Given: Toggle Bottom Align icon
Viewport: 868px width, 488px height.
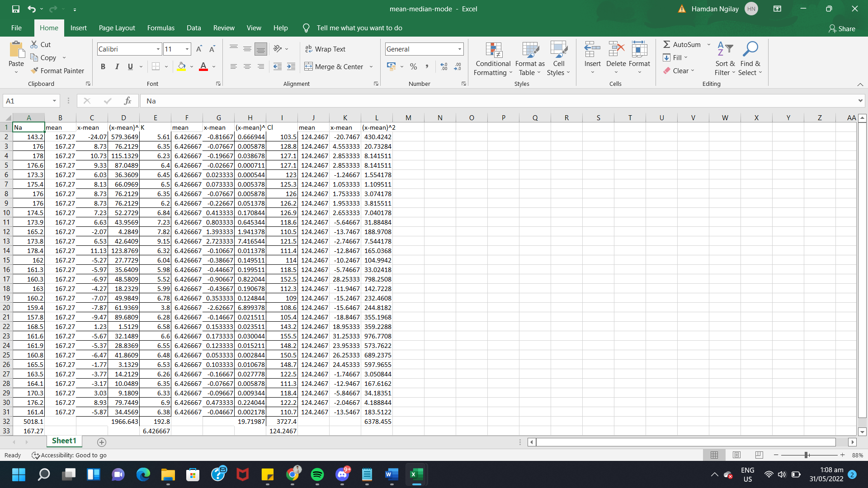Looking at the screenshot, I should tap(261, 48).
